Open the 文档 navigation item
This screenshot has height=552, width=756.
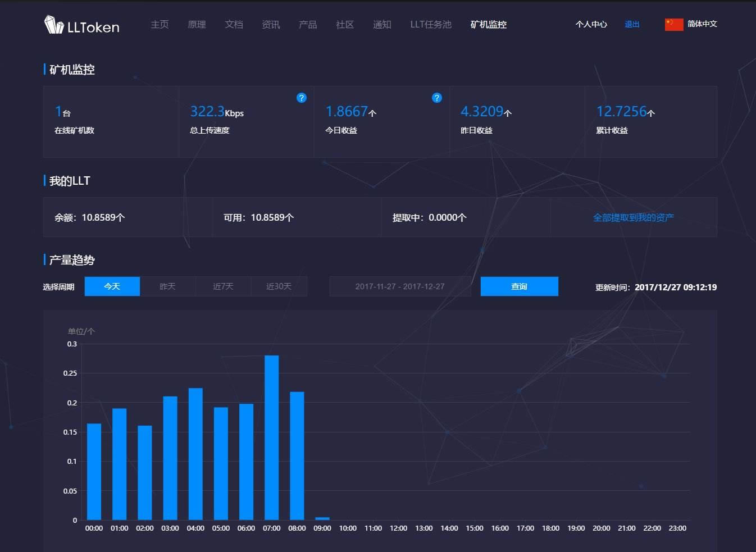tap(234, 25)
